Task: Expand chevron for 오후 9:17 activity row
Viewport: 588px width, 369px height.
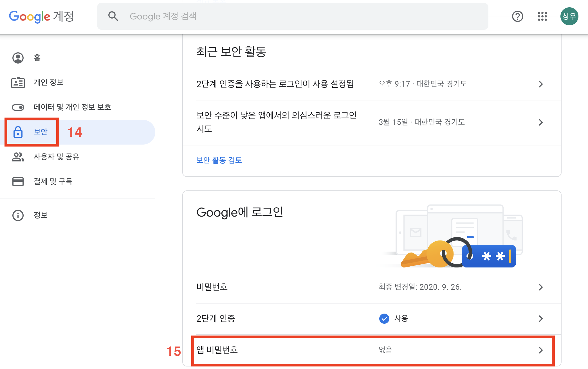Action: (541, 84)
